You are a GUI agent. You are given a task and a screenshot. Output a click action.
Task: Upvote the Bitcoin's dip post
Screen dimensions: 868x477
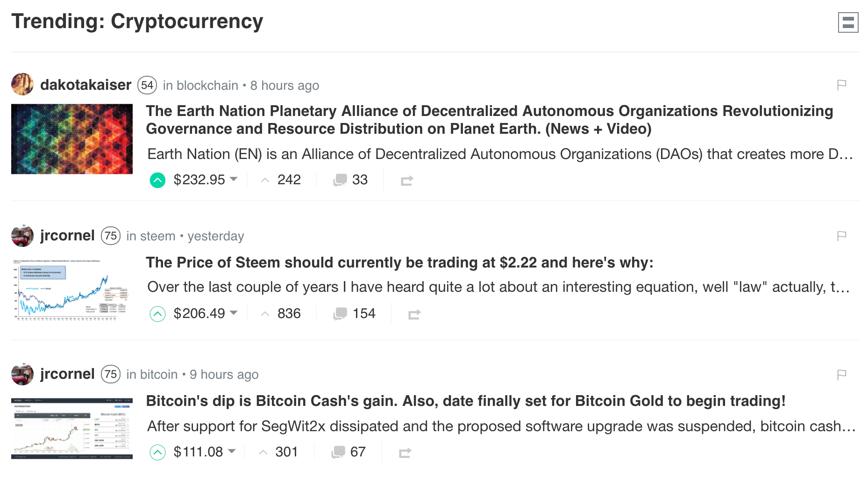[x=157, y=452]
